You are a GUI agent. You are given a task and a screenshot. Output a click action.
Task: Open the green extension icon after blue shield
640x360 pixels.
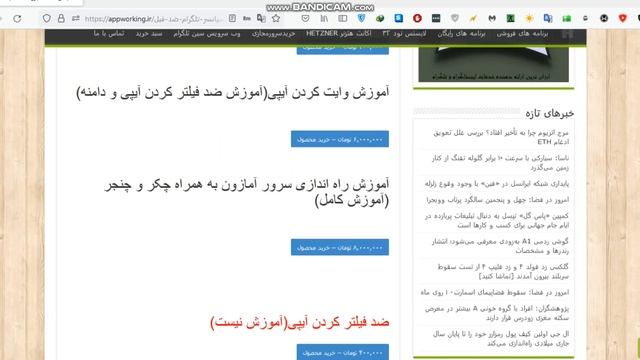380,18
